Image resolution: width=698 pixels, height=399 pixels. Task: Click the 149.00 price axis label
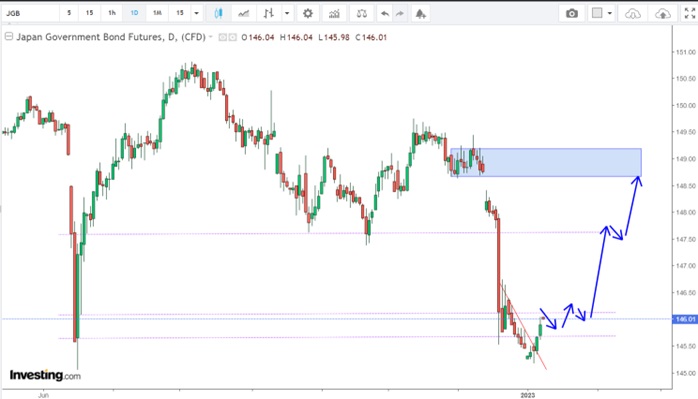click(x=686, y=159)
